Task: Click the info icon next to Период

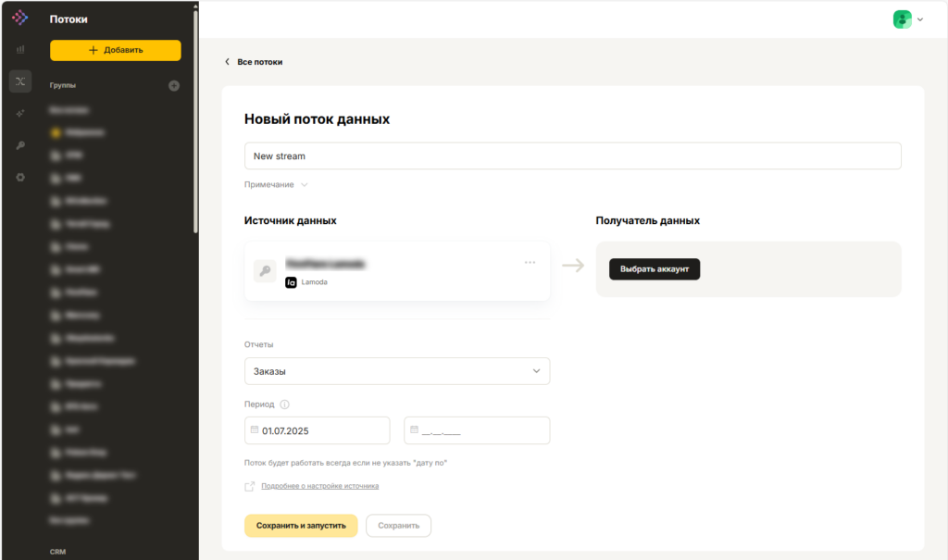Action: pyautogui.click(x=285, y=404)
